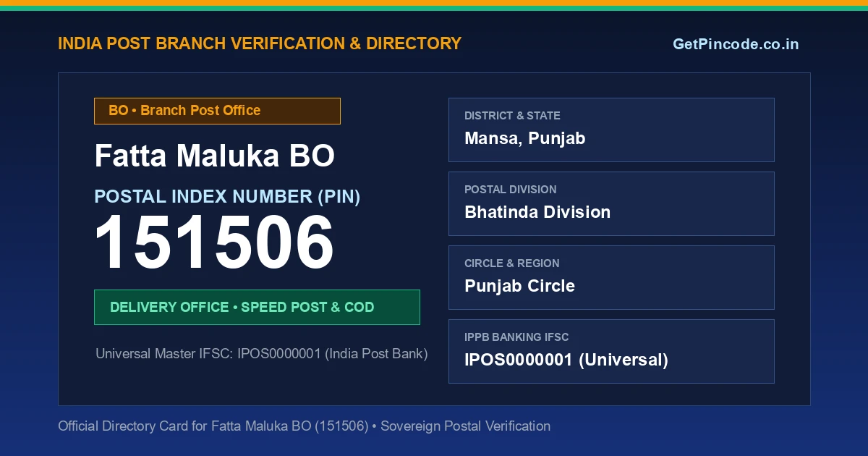Open the IPPB Banking IFSC card
Image resolution: width=868 pixels, height=456 pixels.
[611, 351]
